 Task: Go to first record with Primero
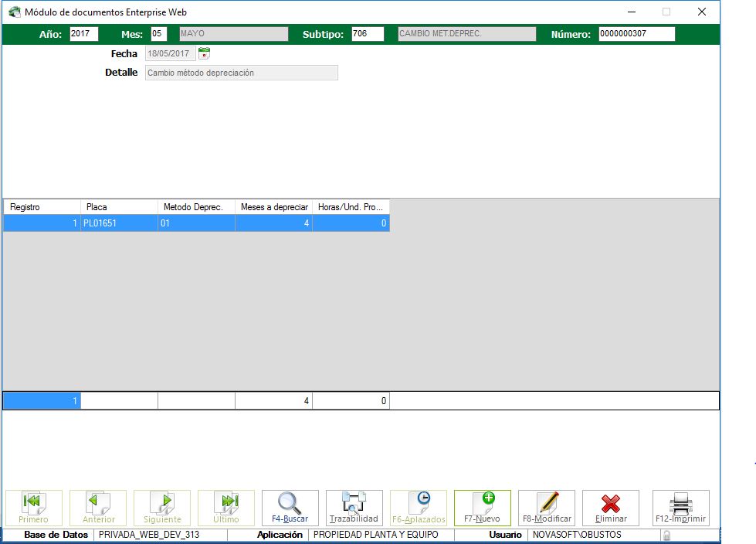[x=34, y=508]
